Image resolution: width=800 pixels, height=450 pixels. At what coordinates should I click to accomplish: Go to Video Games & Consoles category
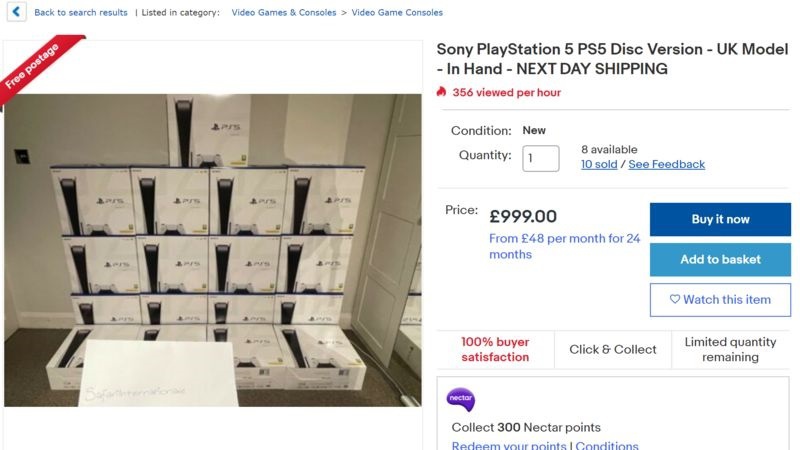coord(283,13)
